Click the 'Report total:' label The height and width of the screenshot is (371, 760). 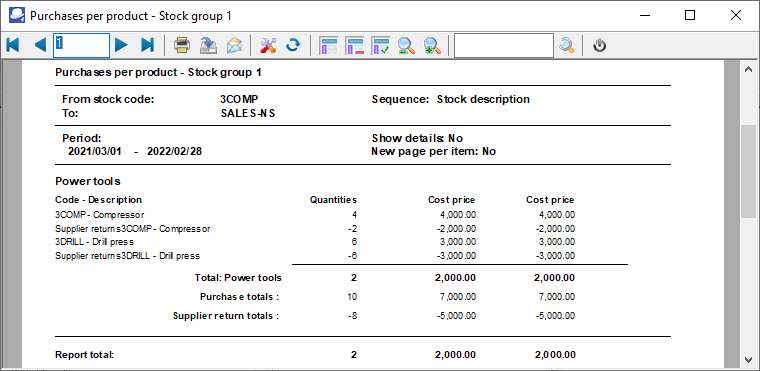coord(84,355)
